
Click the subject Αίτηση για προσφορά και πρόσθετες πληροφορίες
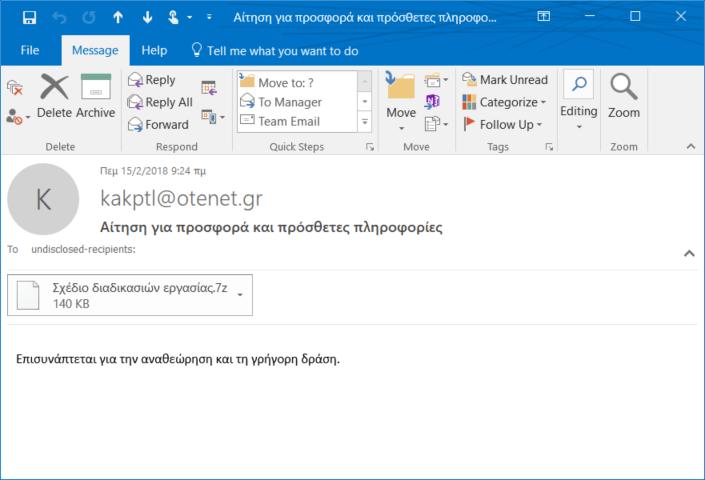coord(271,227)
